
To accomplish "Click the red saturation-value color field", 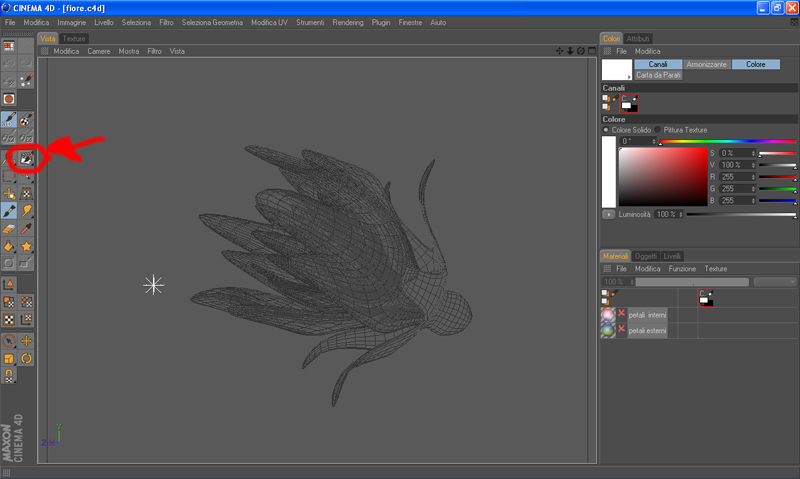I will (x=663, y=177).
